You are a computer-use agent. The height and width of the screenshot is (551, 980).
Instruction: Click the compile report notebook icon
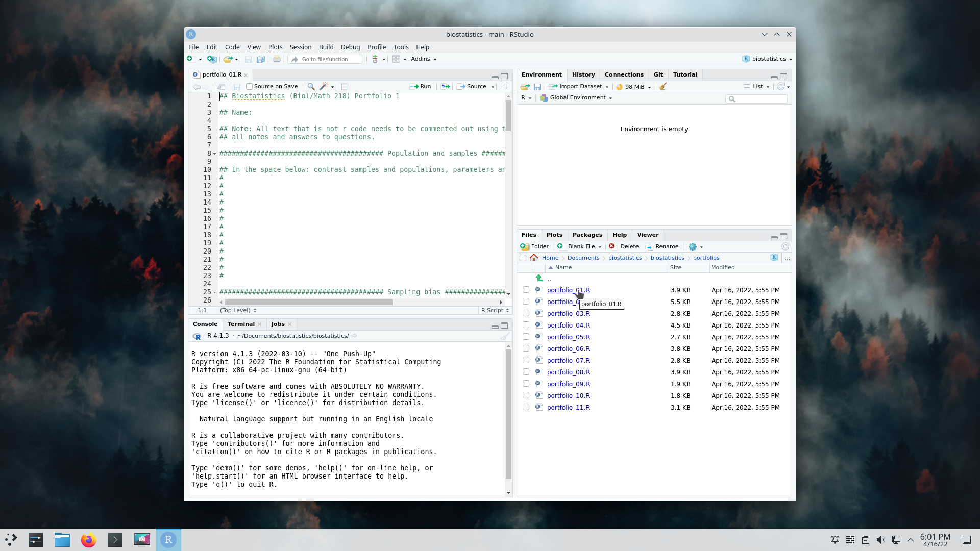(x=345, y=87)
